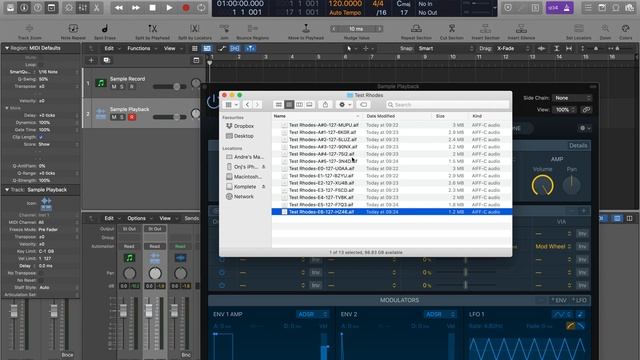Click the Fast Forward transport button
This screenshot has width=640, height=360.
(x=136, y=8)
